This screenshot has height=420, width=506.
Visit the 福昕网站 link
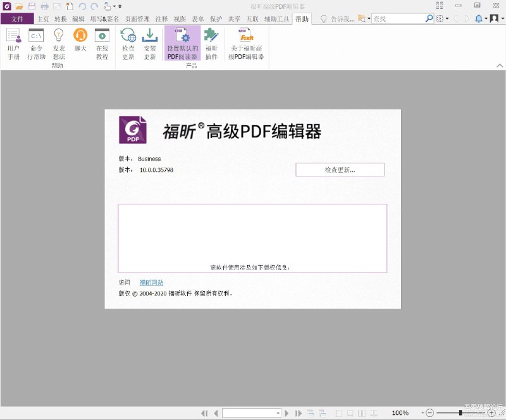click(152, 282)
